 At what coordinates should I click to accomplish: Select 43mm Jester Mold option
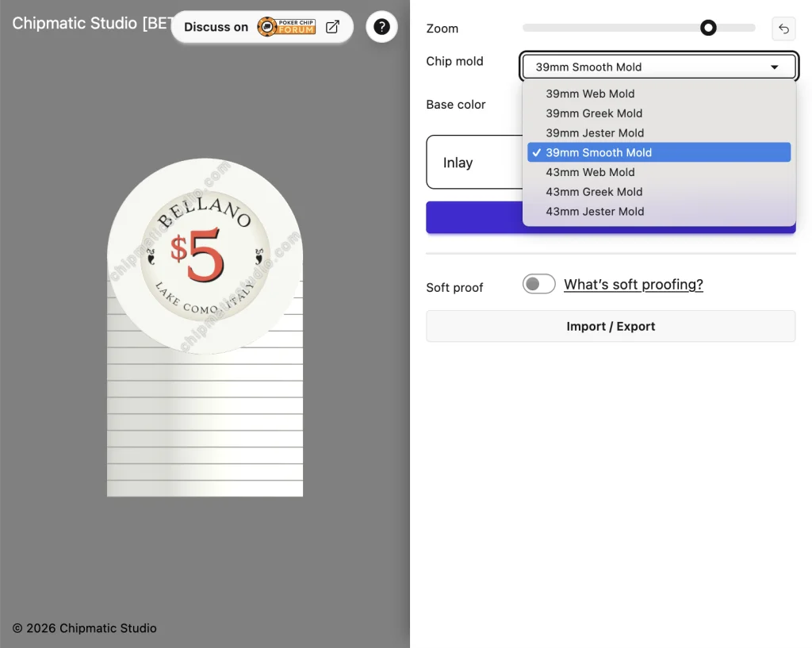[659, 211]
